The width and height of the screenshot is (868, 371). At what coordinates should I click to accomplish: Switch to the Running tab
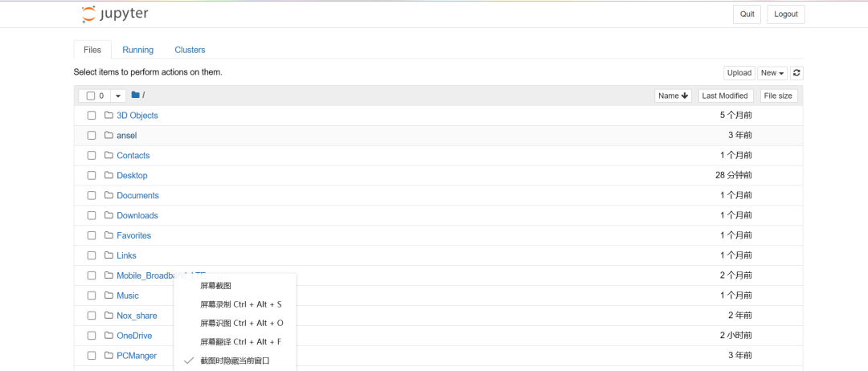138,50
